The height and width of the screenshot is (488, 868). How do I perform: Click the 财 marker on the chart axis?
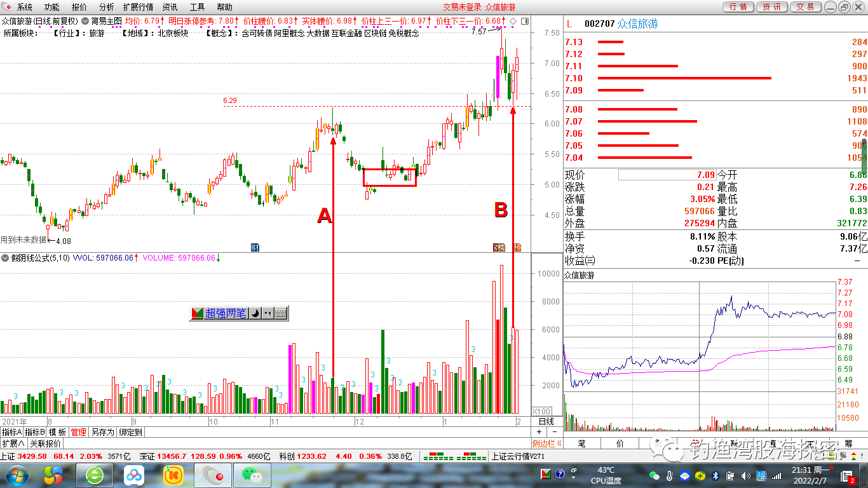tap(255, 247)
